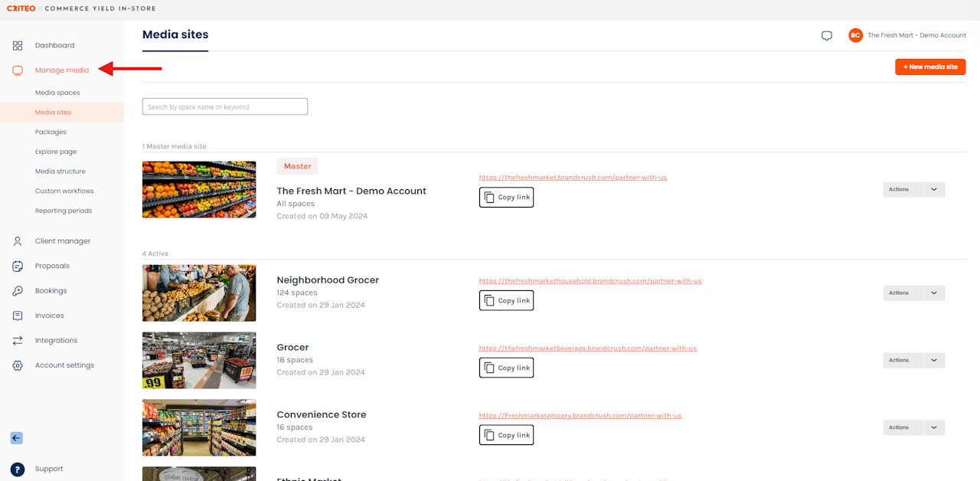Go to Invoices section
Image resolution: width=980 pixels, height=481 pixels.
pos(50,316)
